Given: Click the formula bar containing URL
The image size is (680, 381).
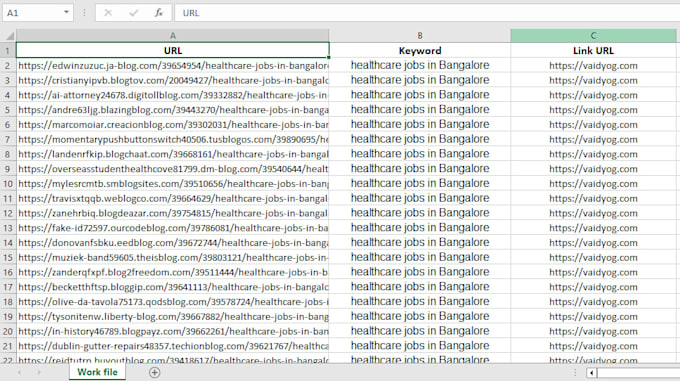Looking at the screenshot, I should 427,13.
